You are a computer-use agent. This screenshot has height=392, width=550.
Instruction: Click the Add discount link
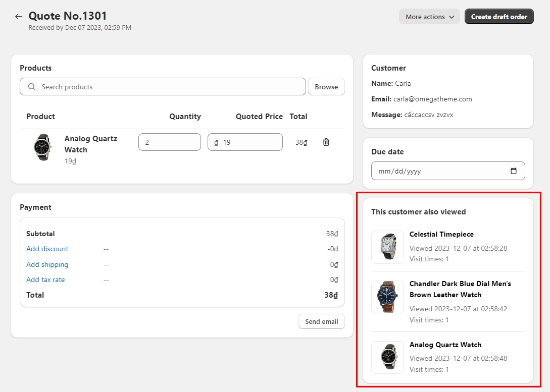pos(47,249)
